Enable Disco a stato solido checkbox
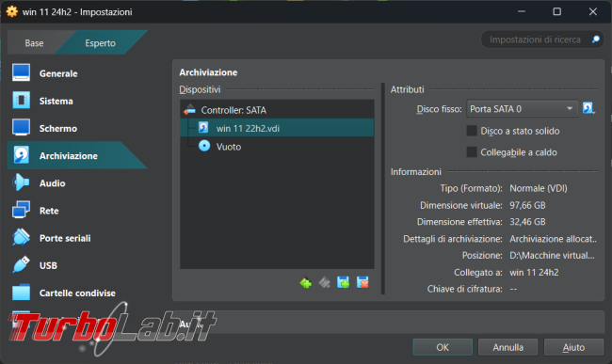 (472, 131)
